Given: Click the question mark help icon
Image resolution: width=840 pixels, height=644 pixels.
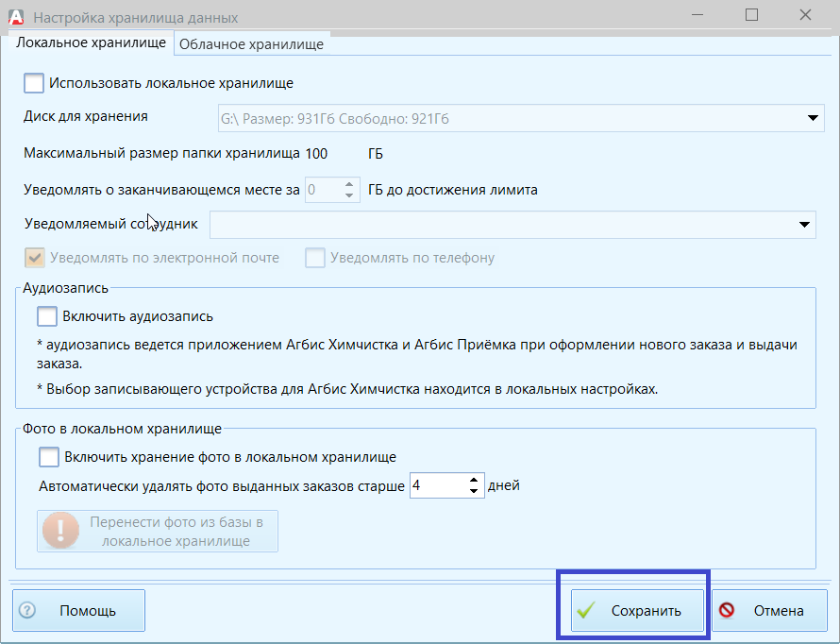Looking at the screenshot, I should click(26, 610).
